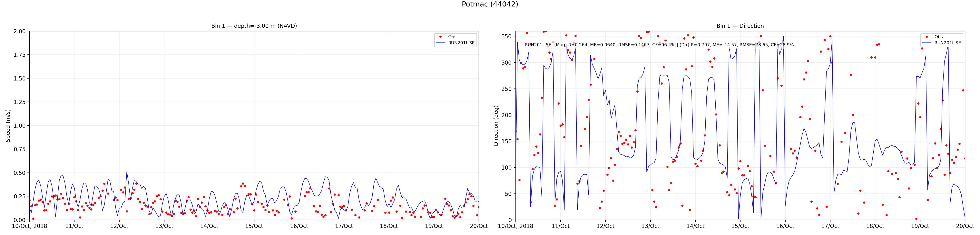
Task: Click "18/Oct" under the speed plot
Action: point(389,226)
